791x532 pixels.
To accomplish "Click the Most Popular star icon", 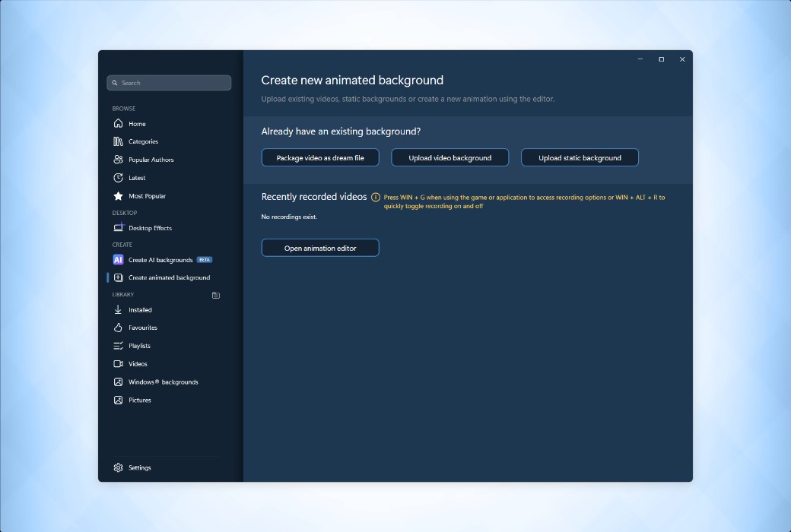I will point(118,196).
